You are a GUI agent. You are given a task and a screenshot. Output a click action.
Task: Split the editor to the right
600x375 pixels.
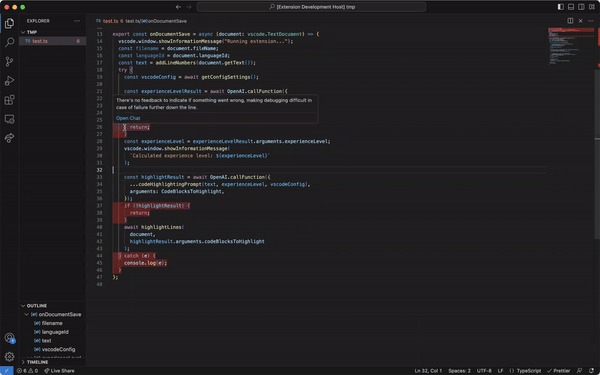pyautogui.click(x=570, y=21)
